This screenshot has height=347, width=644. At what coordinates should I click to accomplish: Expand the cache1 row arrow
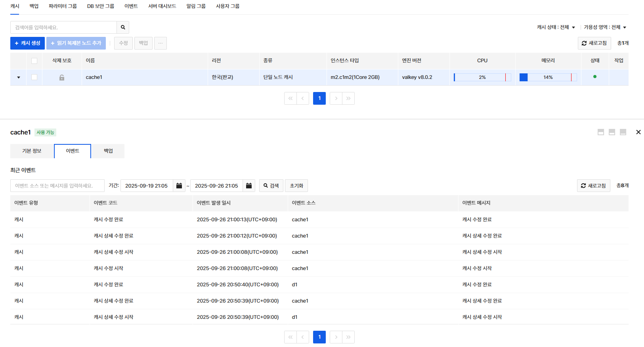[19, 77]
